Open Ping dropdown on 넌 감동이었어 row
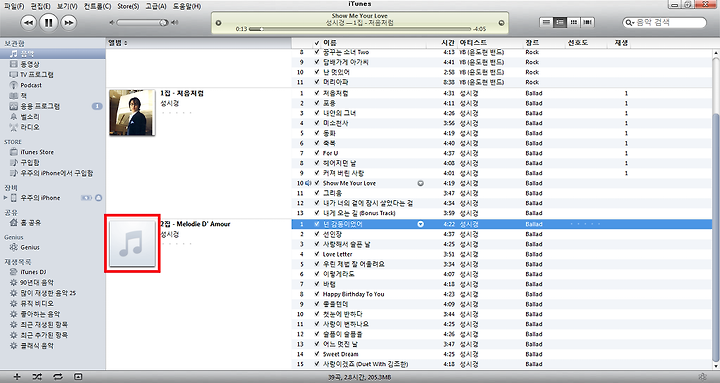This screenshot has width=720, height=383. click(420, 224)
